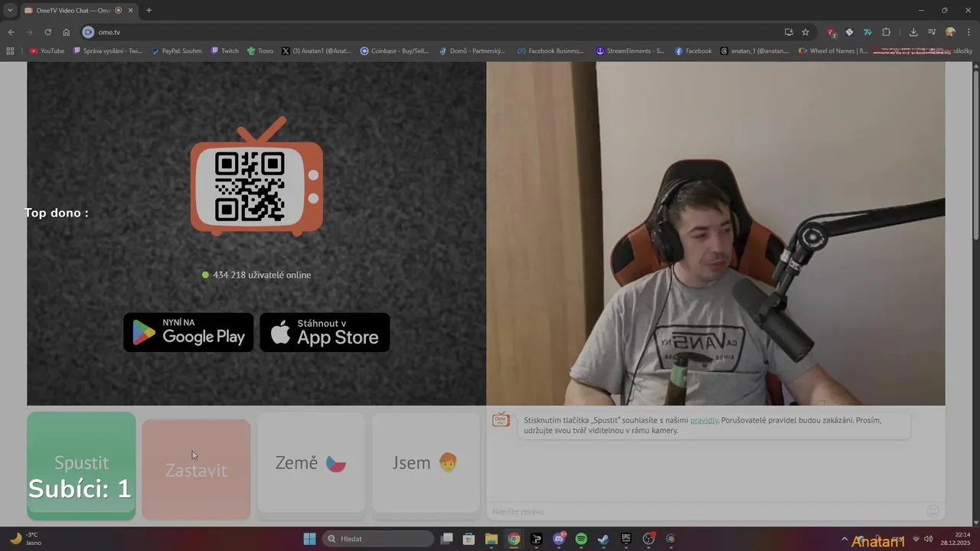Open the Twitch bookmark
The width and height of the screenshot is (980, 551).
(x=225, y=51)
